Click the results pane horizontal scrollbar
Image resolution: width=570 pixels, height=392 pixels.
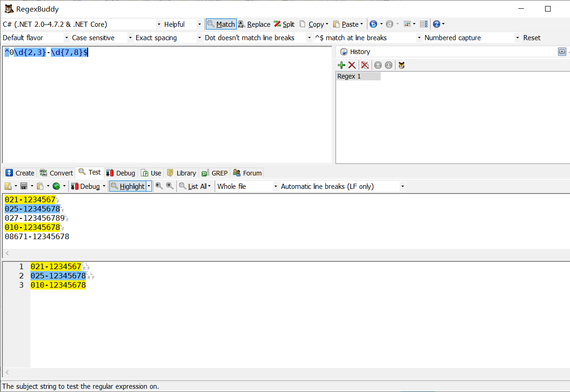[286, 372]
